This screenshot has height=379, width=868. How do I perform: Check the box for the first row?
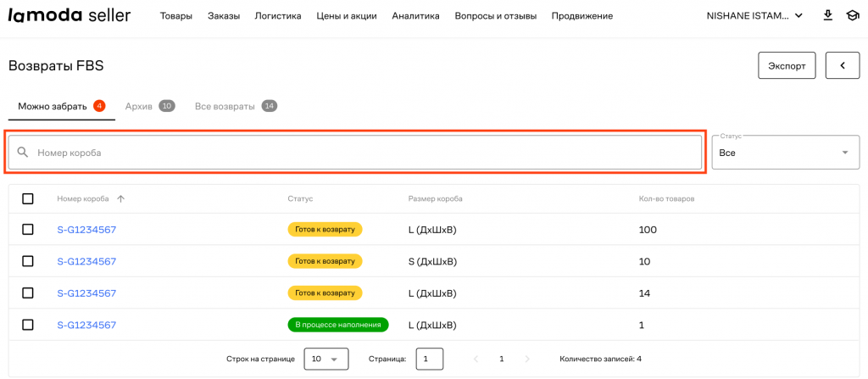pyautogui.click(x=28, y=230)
